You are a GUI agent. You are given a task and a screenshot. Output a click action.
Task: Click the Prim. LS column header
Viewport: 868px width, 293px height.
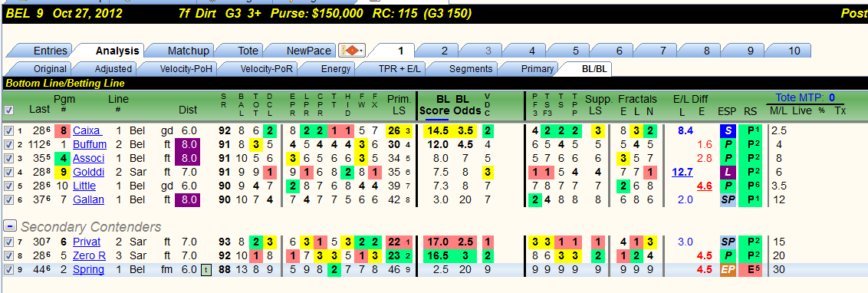pos(399,104)
